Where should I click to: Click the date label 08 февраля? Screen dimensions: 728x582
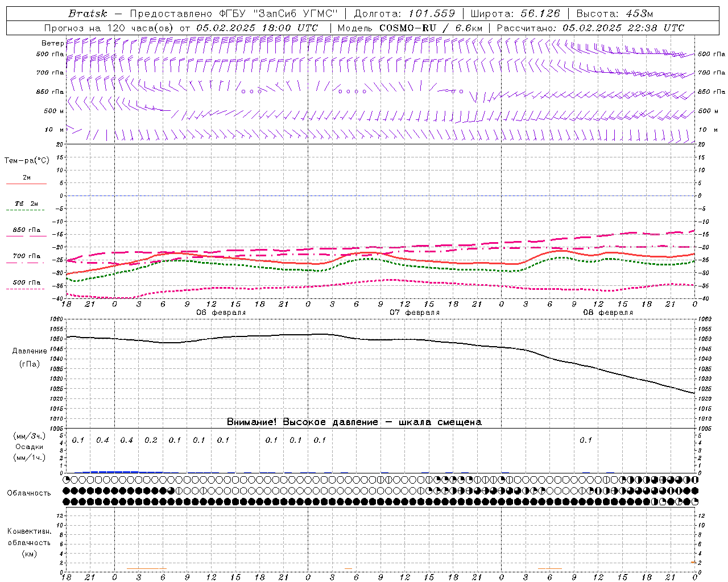click(608, 313)
